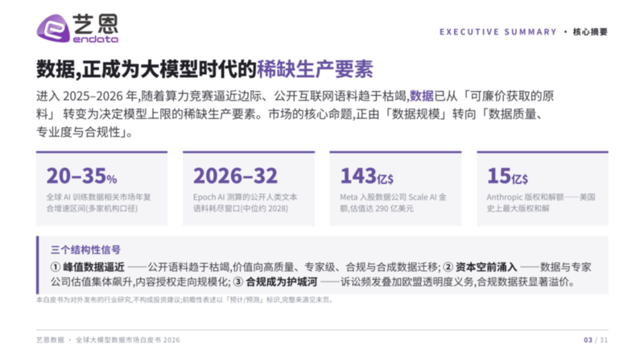Click the endata purple logo icon
Image resolution: width=644 pixels, height=362 pixels.
(x=53, y=28)
